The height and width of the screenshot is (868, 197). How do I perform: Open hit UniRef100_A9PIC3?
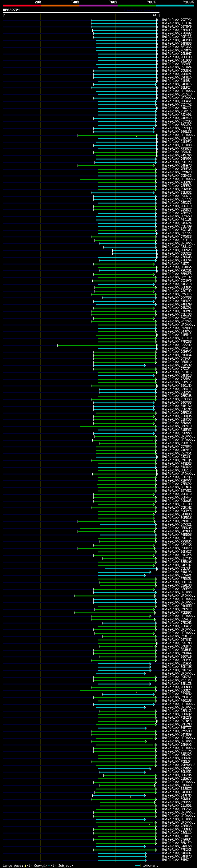[x=176, y=37]
